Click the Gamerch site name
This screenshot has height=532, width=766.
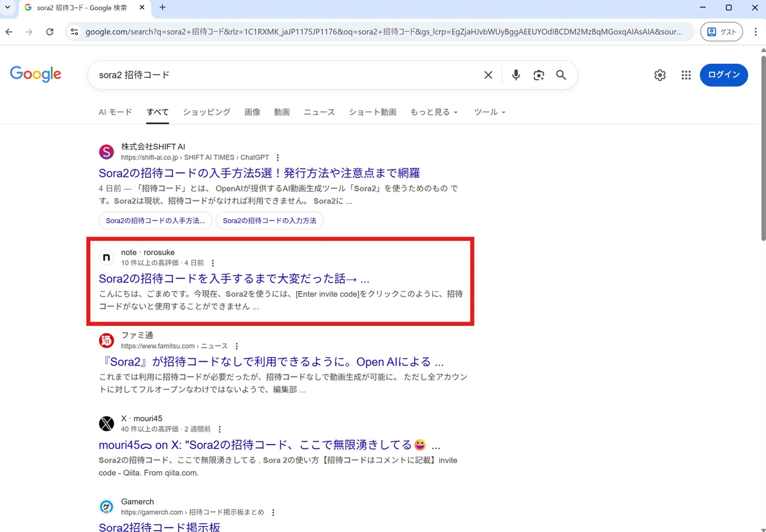137,502
